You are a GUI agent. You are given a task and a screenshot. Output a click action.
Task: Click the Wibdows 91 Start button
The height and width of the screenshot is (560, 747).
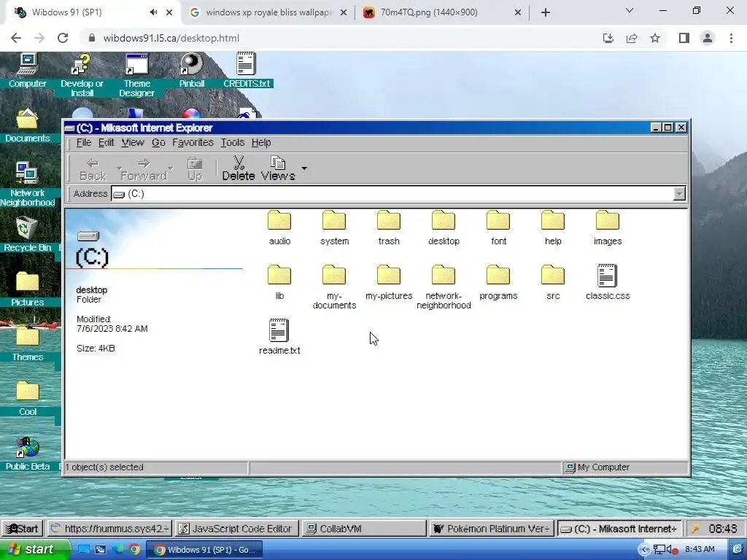22,529
